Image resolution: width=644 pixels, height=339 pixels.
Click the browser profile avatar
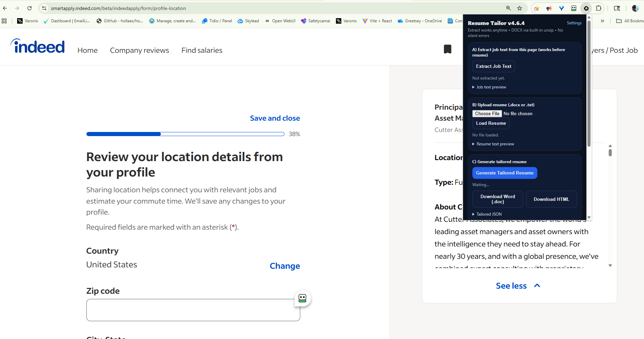click(635, 8)
